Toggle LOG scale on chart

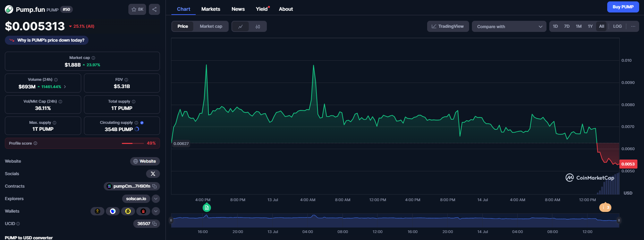point(618,26)
